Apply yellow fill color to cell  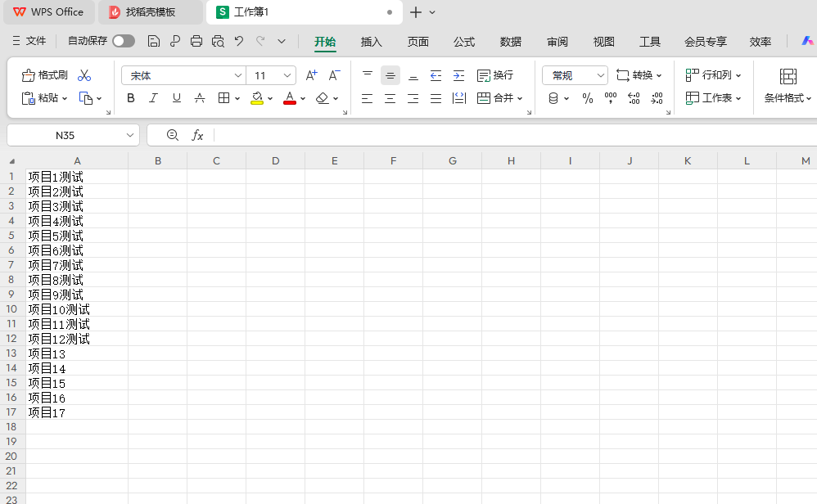pos(257,98)
